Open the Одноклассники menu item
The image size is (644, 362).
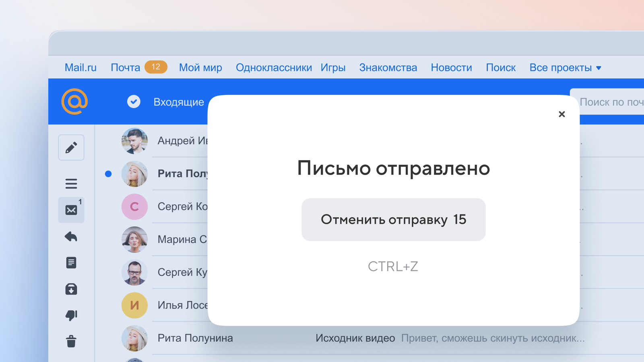click(x=274, y=68)
